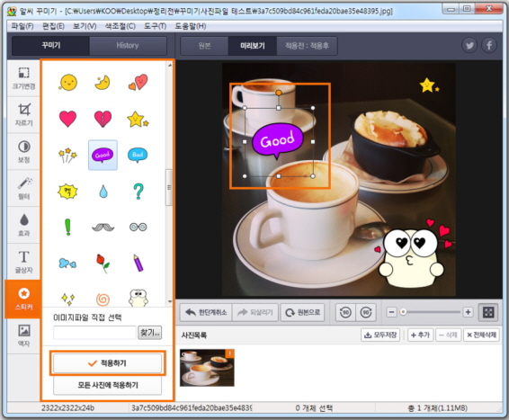Click the sticker list scroll down arrow
This screenshot has height=420, width=509.
(x=170, y=302)
